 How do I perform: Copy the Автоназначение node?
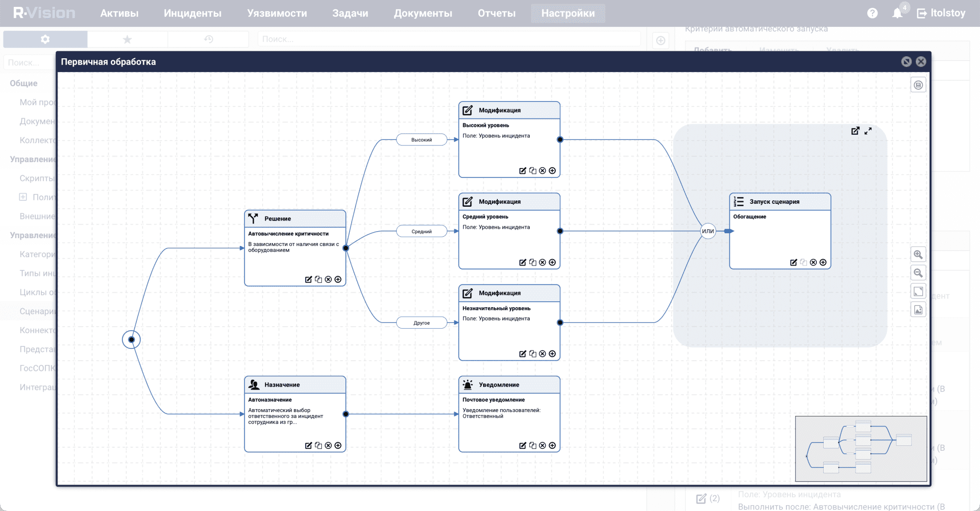(x=318, y=445)
